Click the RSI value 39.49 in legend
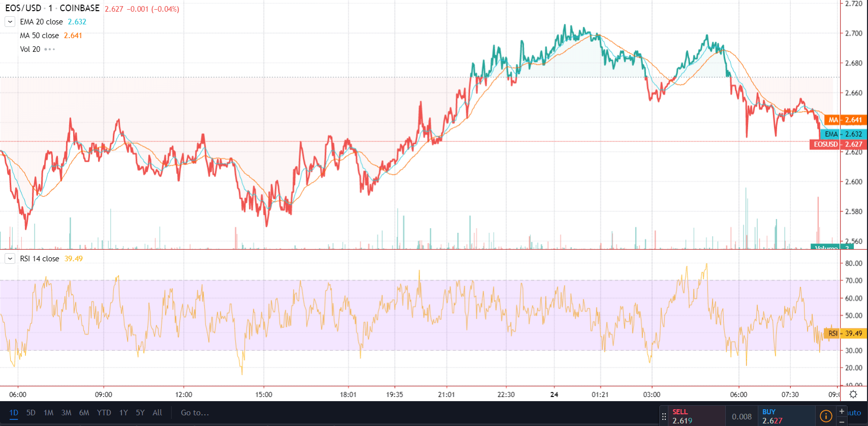 point(74,259)
